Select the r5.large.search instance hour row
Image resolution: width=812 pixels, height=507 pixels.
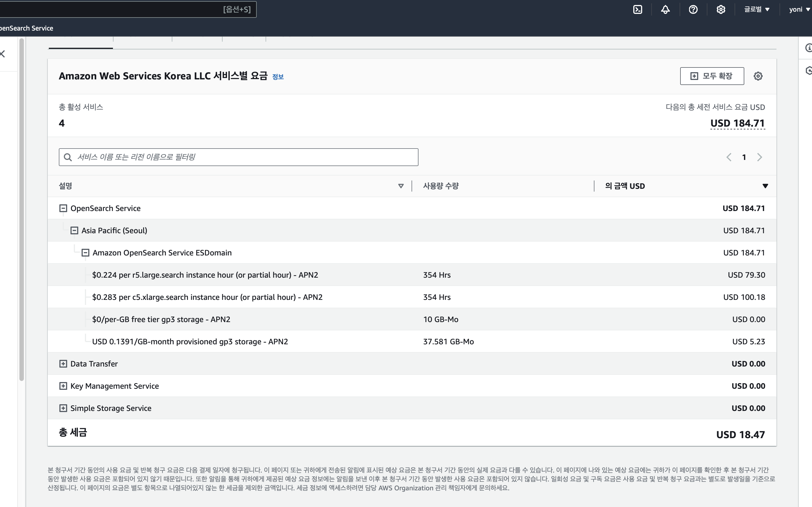click(412, 275)
